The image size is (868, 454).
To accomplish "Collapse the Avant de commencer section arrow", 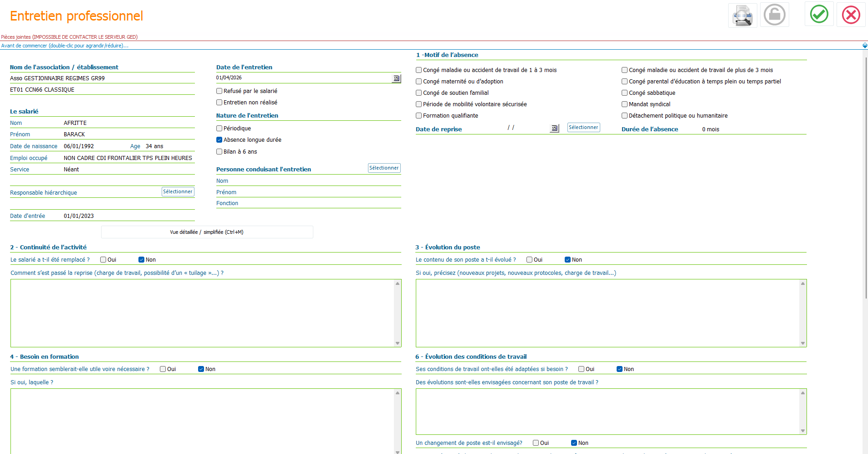I will click(865, 46).
